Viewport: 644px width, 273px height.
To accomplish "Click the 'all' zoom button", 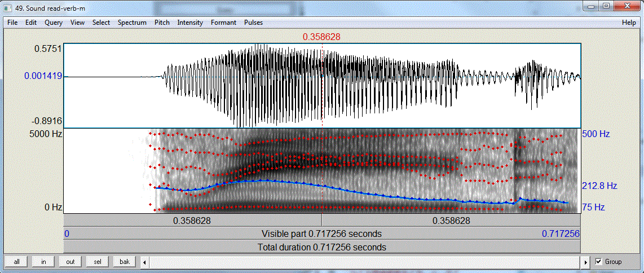I will pos(16,262).
